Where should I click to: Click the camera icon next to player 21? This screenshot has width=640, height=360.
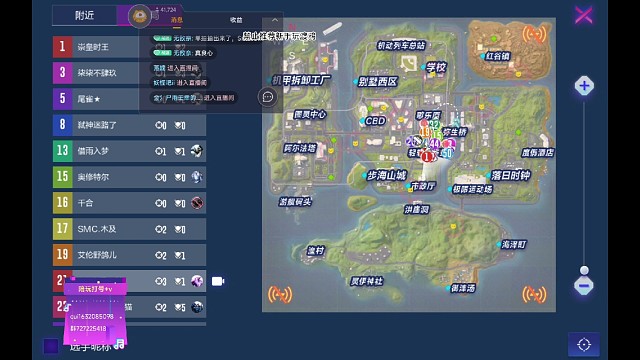tap(218, 281)
